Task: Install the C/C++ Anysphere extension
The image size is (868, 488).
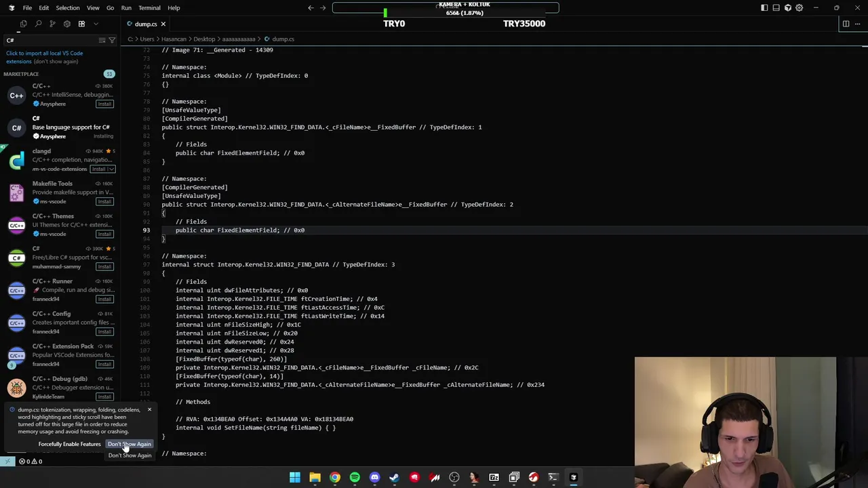Action: [104, 104]
